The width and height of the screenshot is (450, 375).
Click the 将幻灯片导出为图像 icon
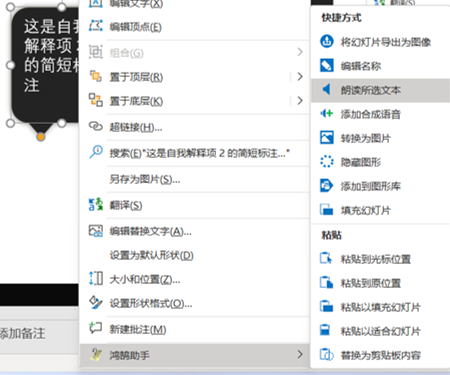point(327,41)
